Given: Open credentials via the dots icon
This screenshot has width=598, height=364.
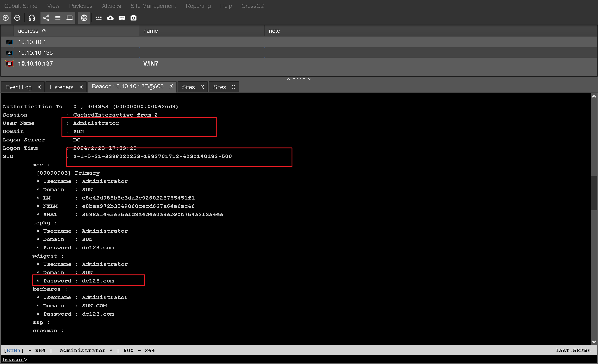Looking at the screenshot, I should pos(99,18).
